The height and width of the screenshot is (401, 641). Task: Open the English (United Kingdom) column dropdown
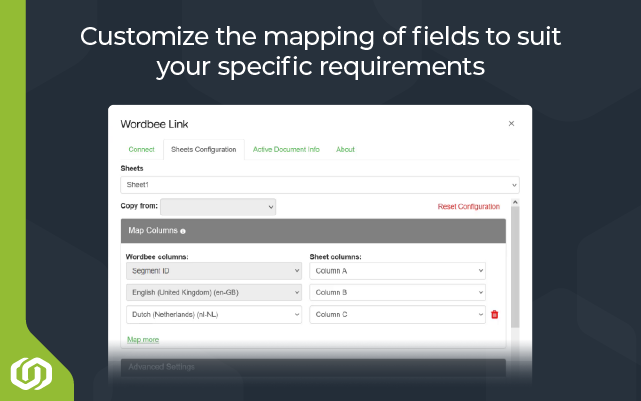(x=214, y=293)
